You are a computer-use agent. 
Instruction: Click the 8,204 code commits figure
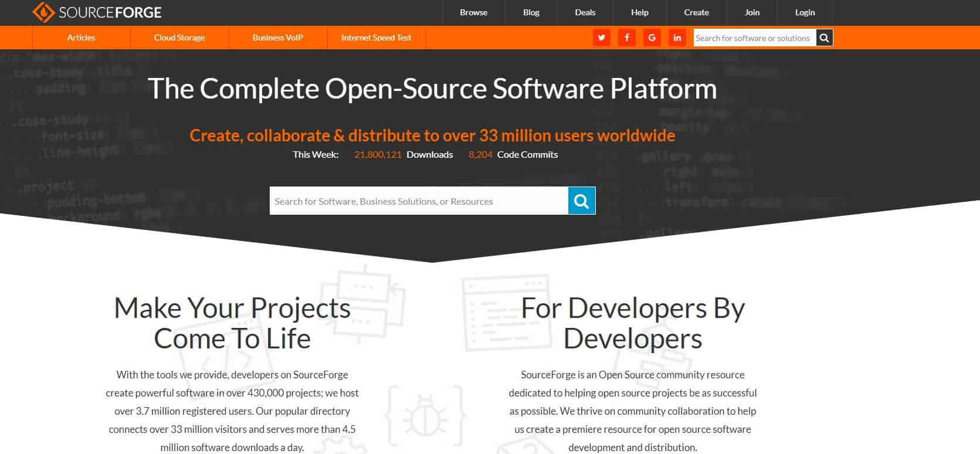click(x=480, y=155)
